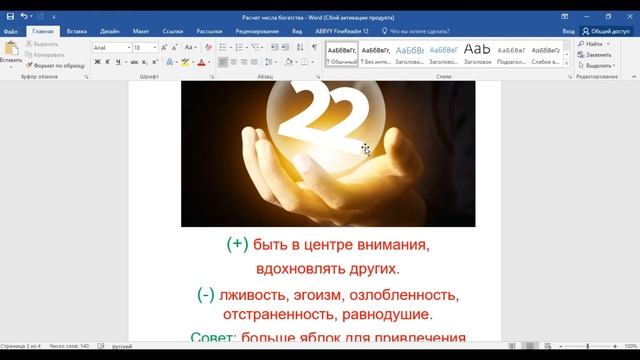The width and height of the screenshot is (640, 360).
Task: Apply the Normal (Обычный) style
Action: point(342,54)
